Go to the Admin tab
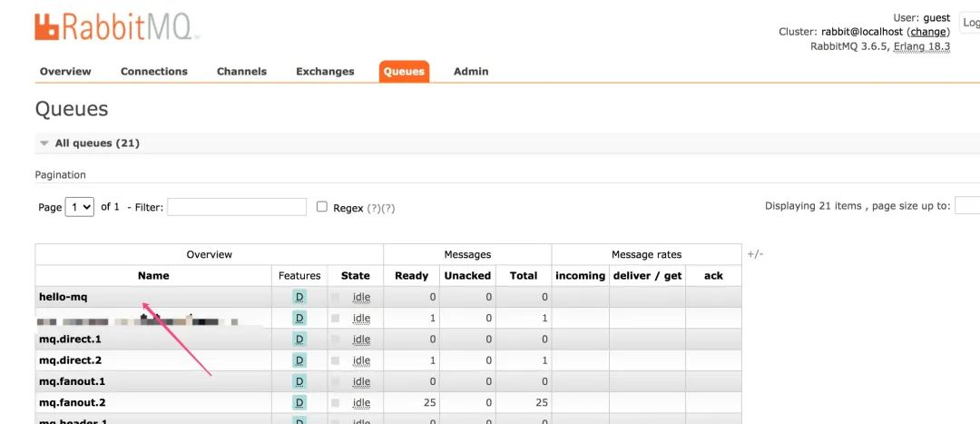The image size is (980, 424). (471, 72)
